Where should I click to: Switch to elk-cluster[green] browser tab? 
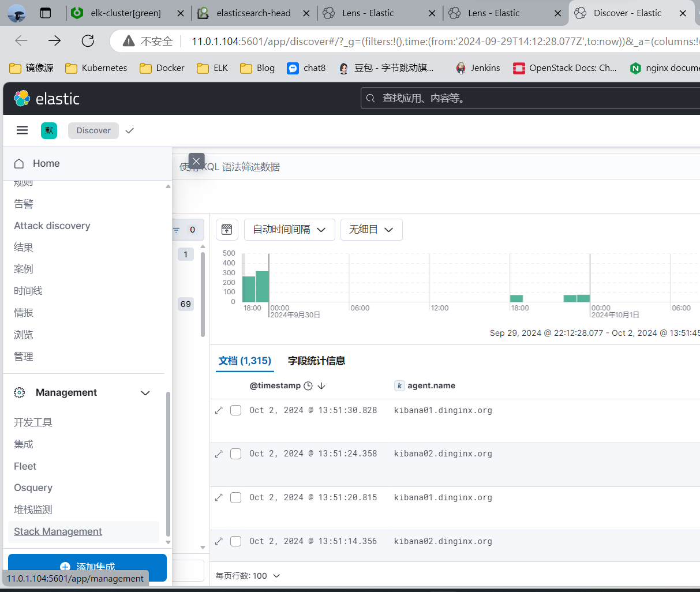click(x=126, y=13)
